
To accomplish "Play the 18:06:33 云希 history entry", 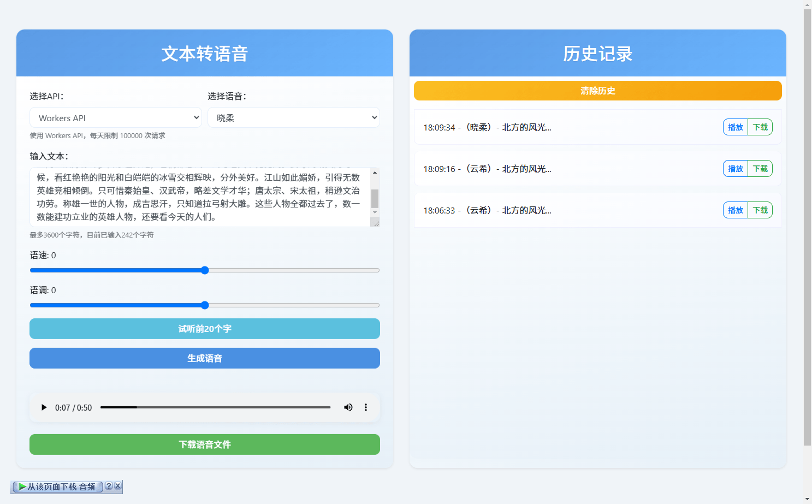I will [x=735, y=210].
